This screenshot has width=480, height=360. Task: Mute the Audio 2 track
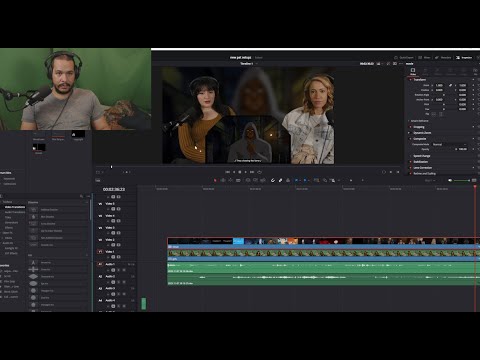tap(124, 282)
